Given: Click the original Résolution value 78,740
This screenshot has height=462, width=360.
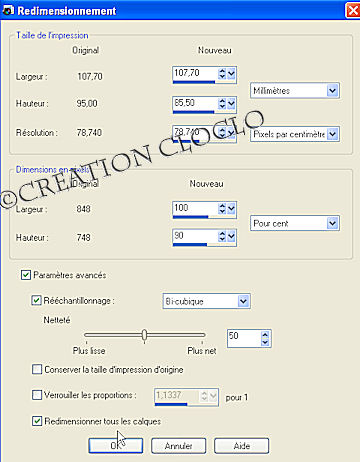Looking at the screenshot, I should tap(89, 133).
